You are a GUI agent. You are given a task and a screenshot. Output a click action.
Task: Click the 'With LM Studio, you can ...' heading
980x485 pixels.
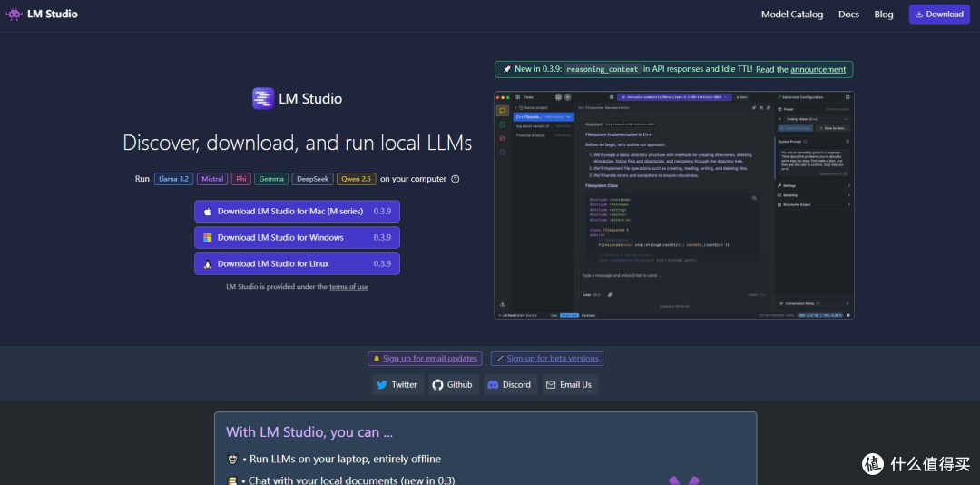point(309,432)
